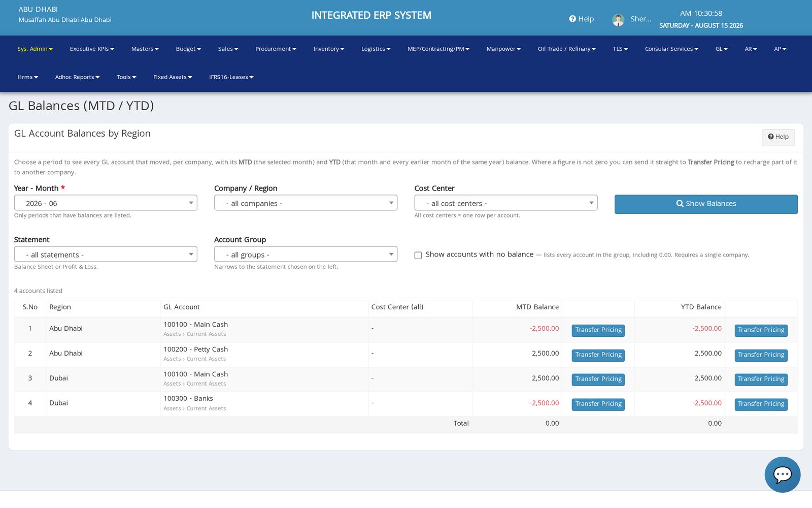Open the Budget menu

tap(188, 49)
